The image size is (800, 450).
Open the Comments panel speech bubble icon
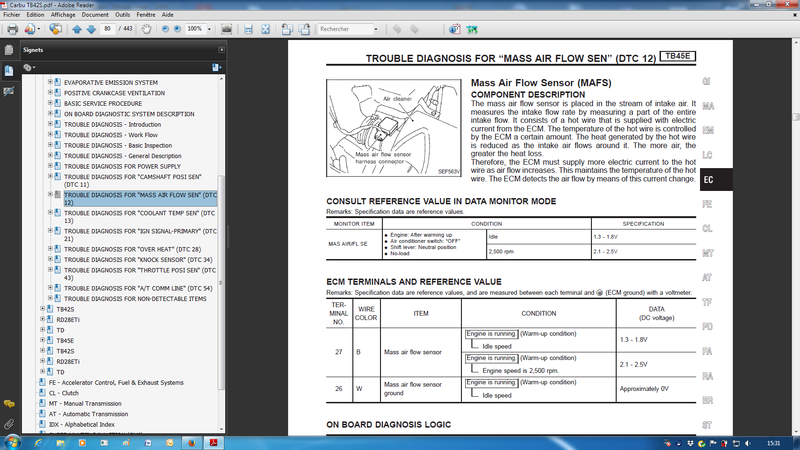click(x=8, y=403)
